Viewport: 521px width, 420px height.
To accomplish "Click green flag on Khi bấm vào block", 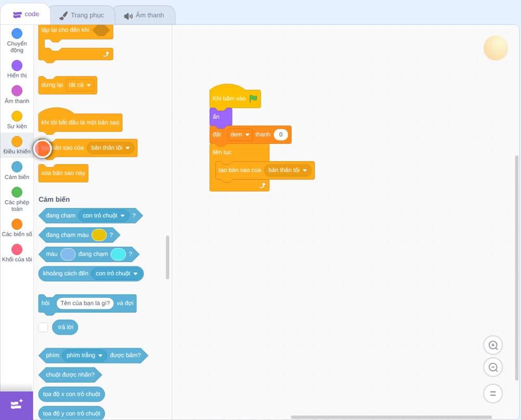I will 253,98.
